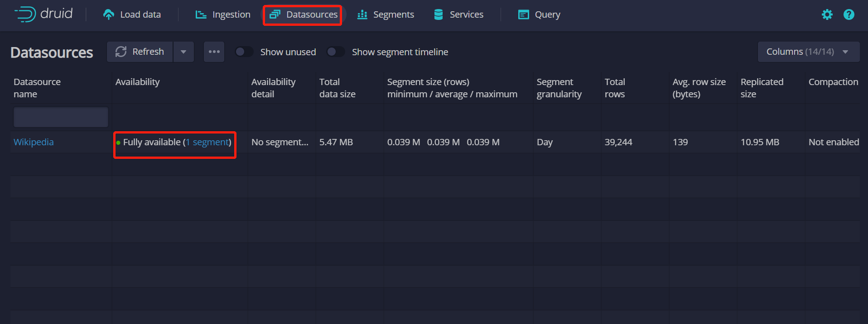This screenshot has height=324, width=868.
Task: Enable the Show segment timeline switch
Action: 336,52
